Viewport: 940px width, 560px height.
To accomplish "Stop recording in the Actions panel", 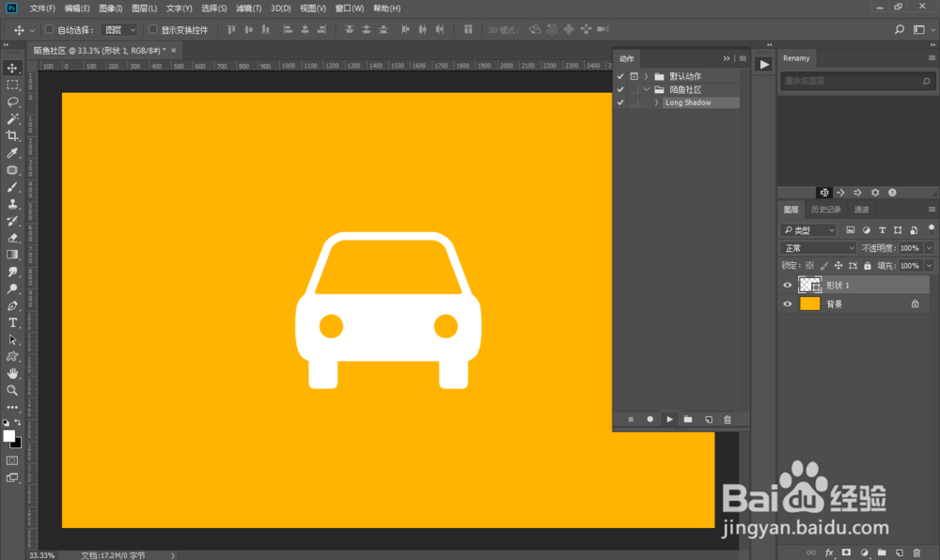I will 631,419.
